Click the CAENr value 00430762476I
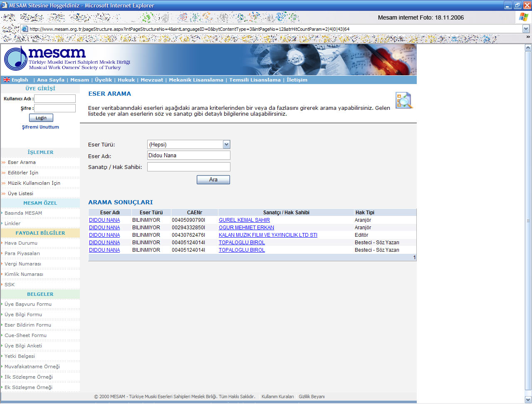Viewport: 532px width, 404px height. [188, 235]
